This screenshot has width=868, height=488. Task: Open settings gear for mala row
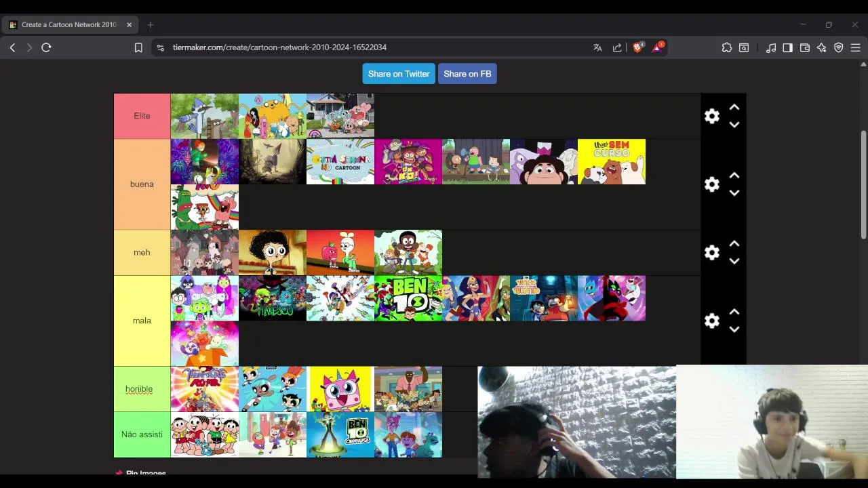[711, 321]
